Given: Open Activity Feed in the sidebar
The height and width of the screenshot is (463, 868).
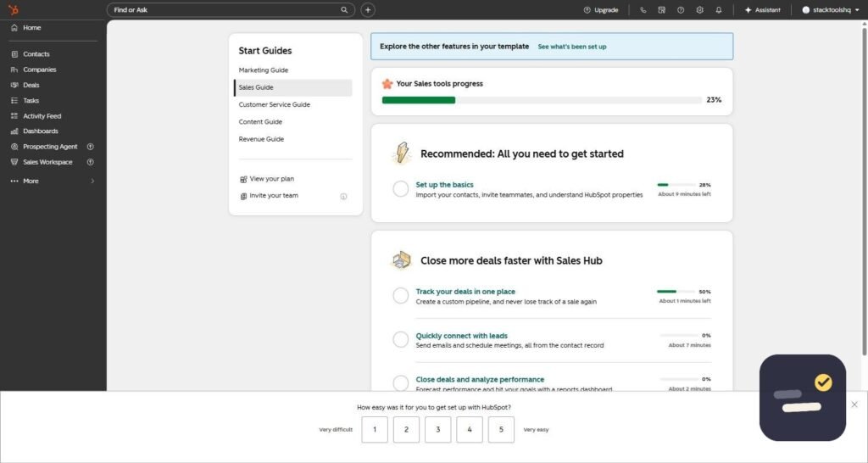Looking at the screenshot, I should pos(42,115).
